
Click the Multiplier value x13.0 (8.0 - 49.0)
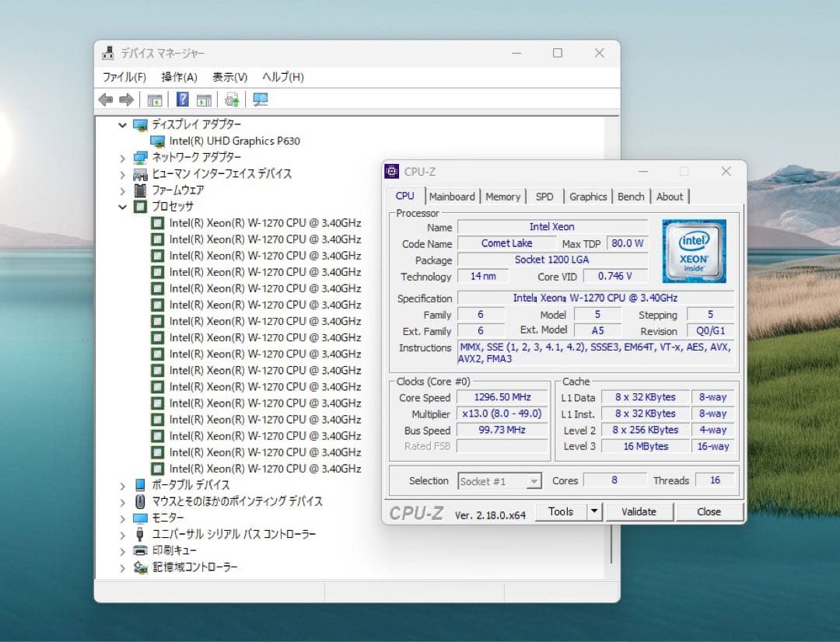tap(502, 413)
